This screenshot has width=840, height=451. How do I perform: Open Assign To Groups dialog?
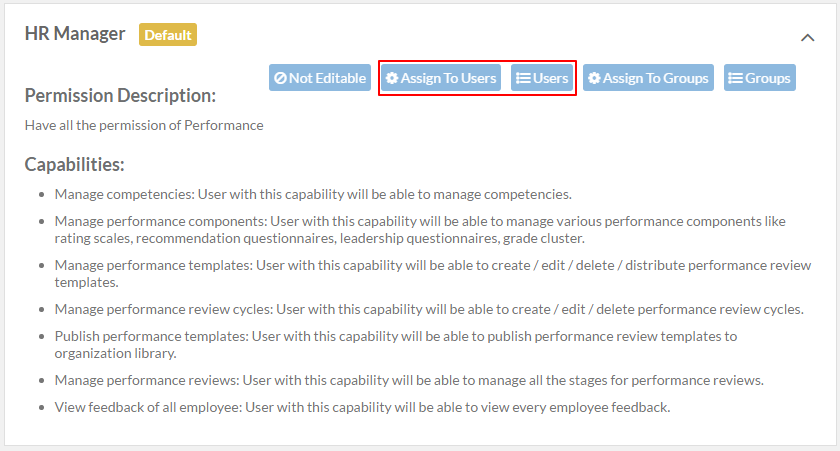point(648,78)
